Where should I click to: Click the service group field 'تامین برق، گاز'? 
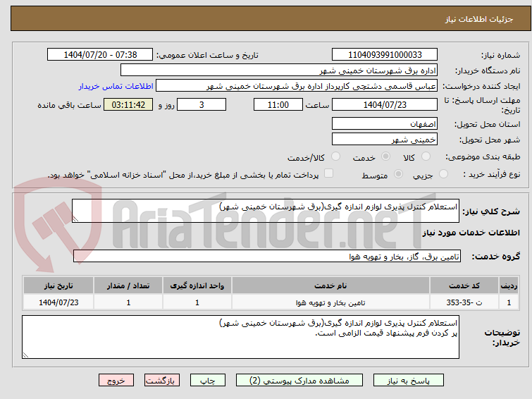pyautogui.click(x=267, y=256)
